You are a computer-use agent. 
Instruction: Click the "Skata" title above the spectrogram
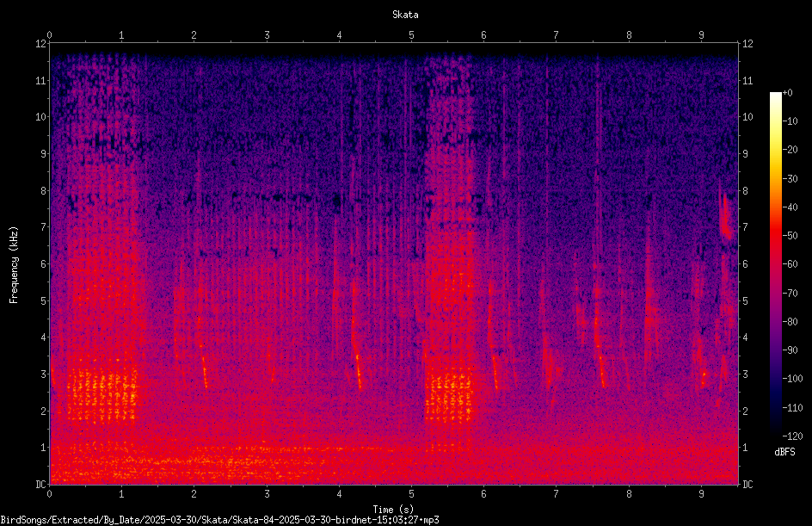pos(405,15)
